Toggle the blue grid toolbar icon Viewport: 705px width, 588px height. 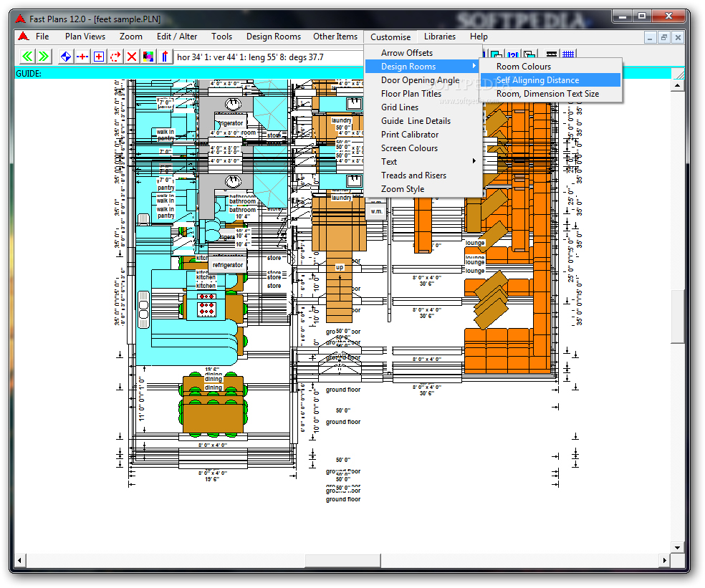point(568,54)
